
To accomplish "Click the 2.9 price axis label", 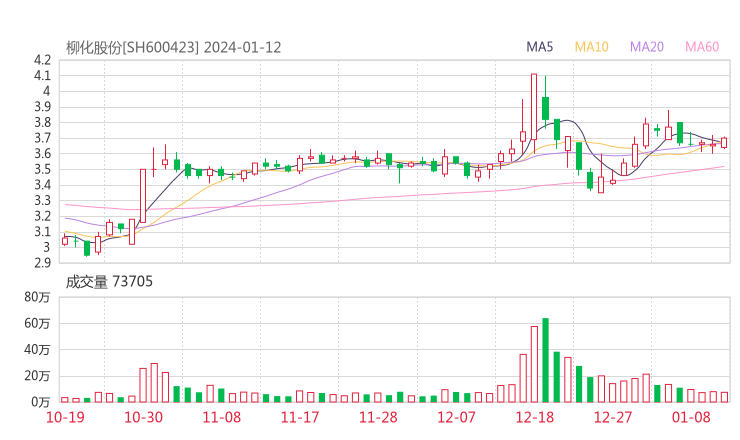I will click(x=42, y=262).
